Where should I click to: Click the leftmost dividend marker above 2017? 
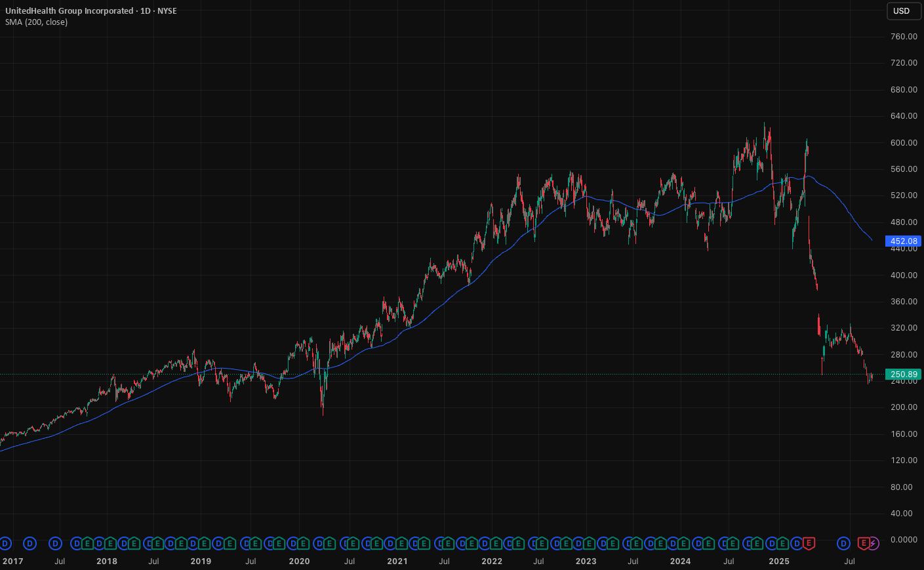5,543
